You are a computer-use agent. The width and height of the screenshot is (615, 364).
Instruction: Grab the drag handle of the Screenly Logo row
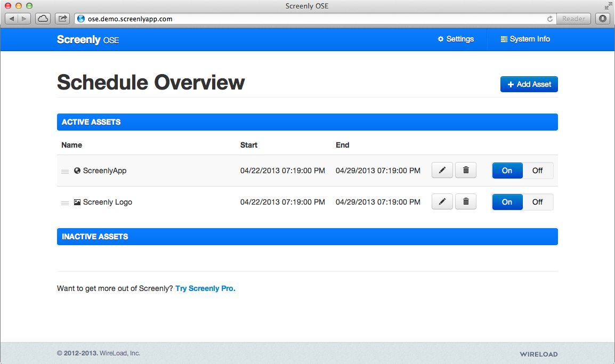[x=65, y=203]
